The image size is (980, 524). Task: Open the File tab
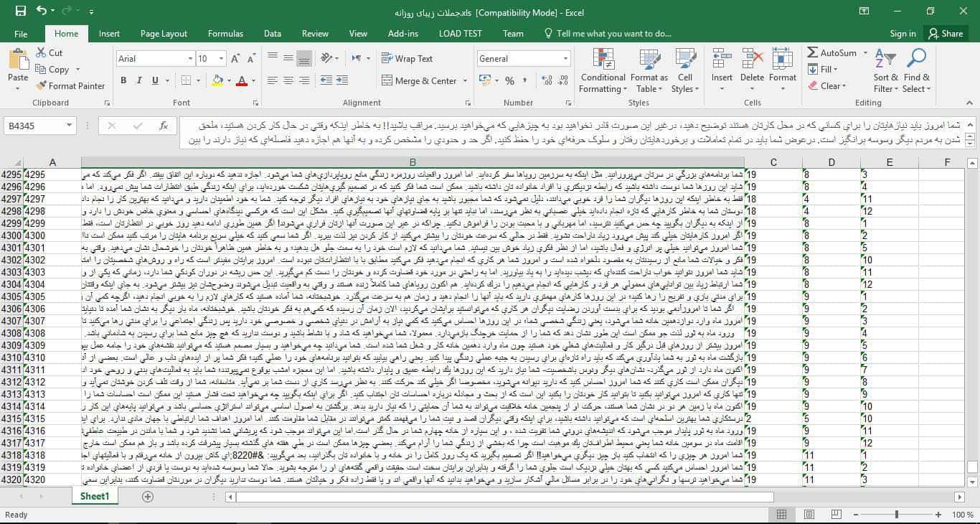[x=21, y=34]
